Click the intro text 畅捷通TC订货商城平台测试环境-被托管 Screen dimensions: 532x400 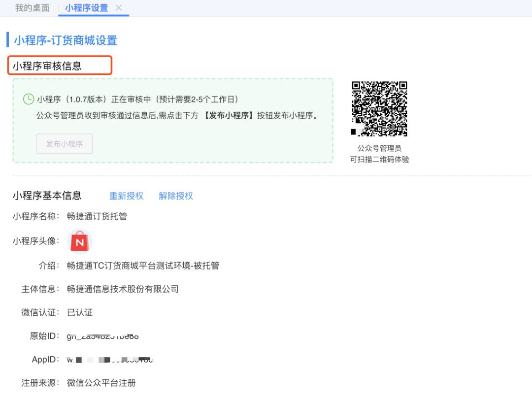coord(143,266)
